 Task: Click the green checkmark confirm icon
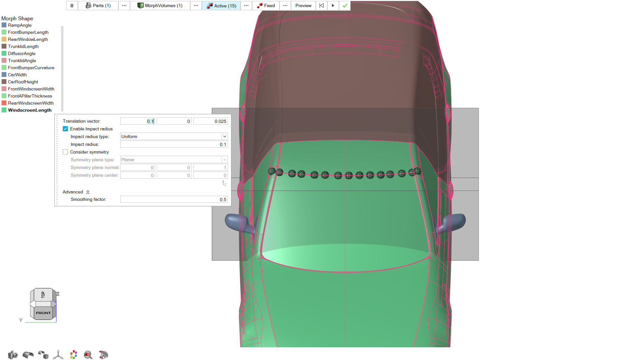(x=345, y=5)
